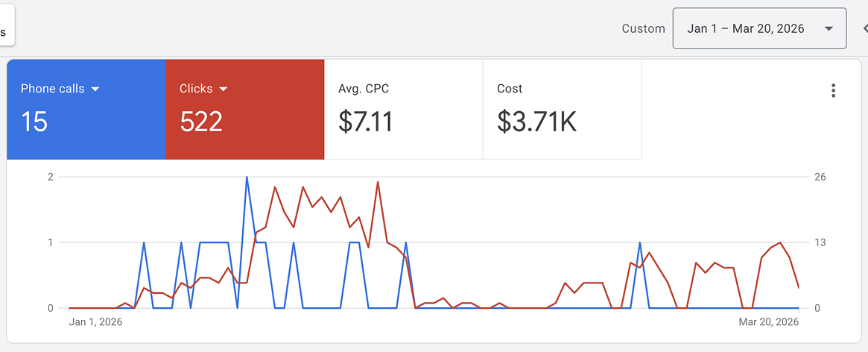Click the $7.11 average CPC value

(x=365, y=122)
